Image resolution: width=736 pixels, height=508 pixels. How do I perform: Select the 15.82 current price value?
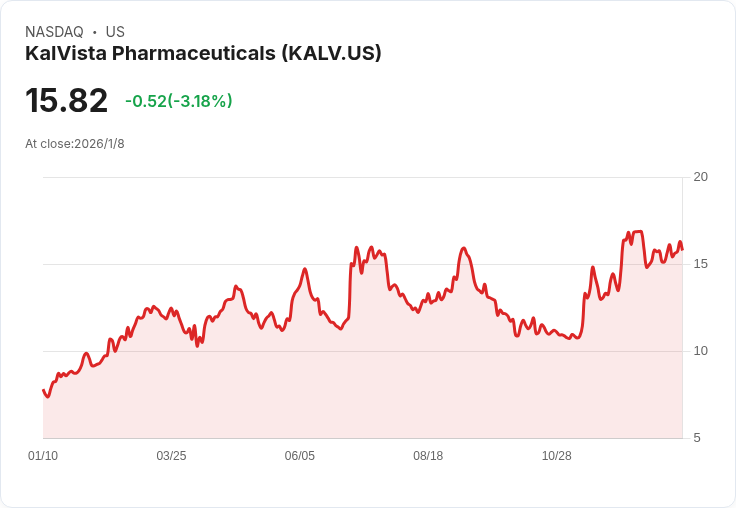(66, 100)
